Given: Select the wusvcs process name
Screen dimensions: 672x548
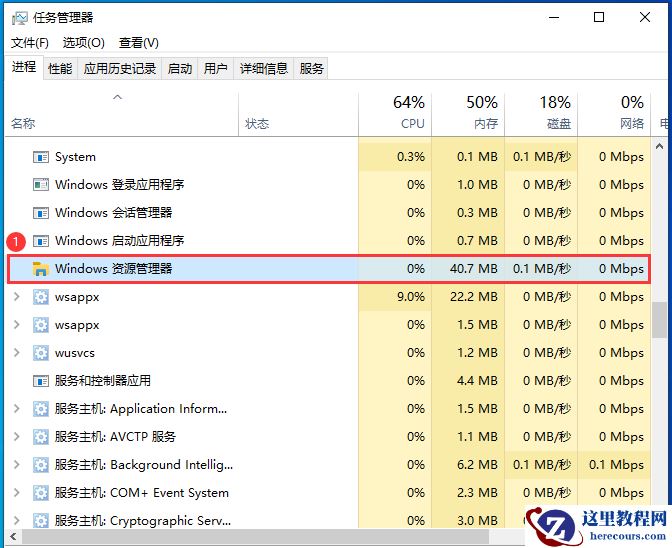Looking at the screenshot, I should coord(75,353).
